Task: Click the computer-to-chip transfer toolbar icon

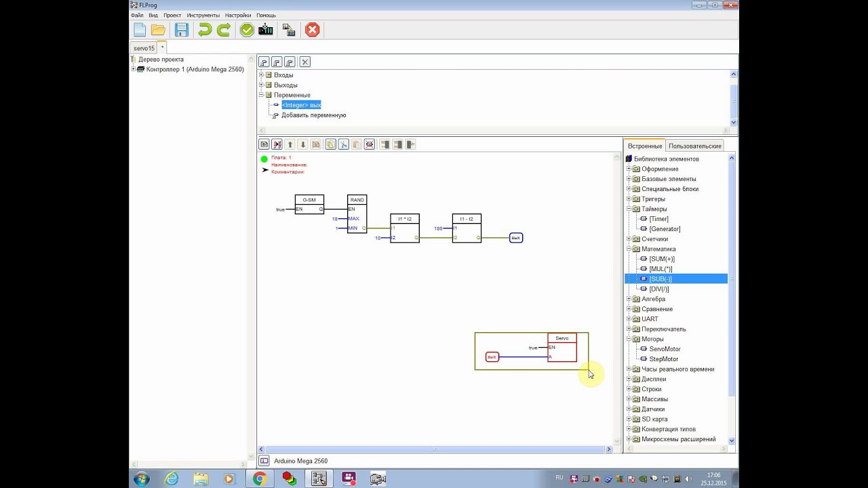Action: click(x=289, y=30)
